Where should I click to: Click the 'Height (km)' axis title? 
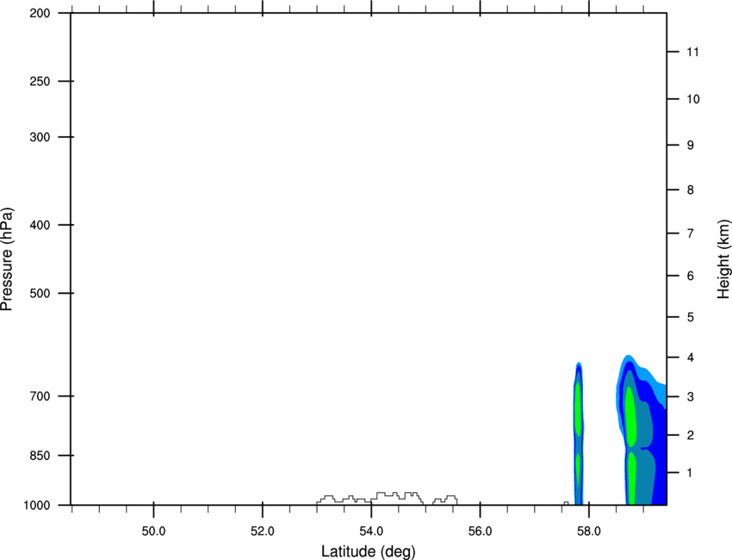click(724, 258)
